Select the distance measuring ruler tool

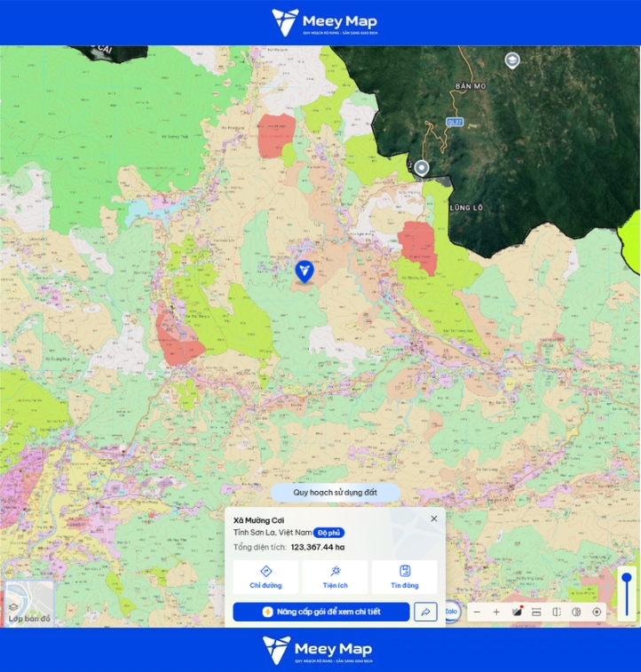[536, 612]
